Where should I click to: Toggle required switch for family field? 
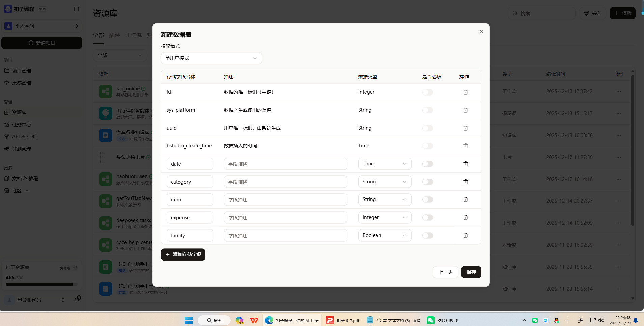click(428, 235)
